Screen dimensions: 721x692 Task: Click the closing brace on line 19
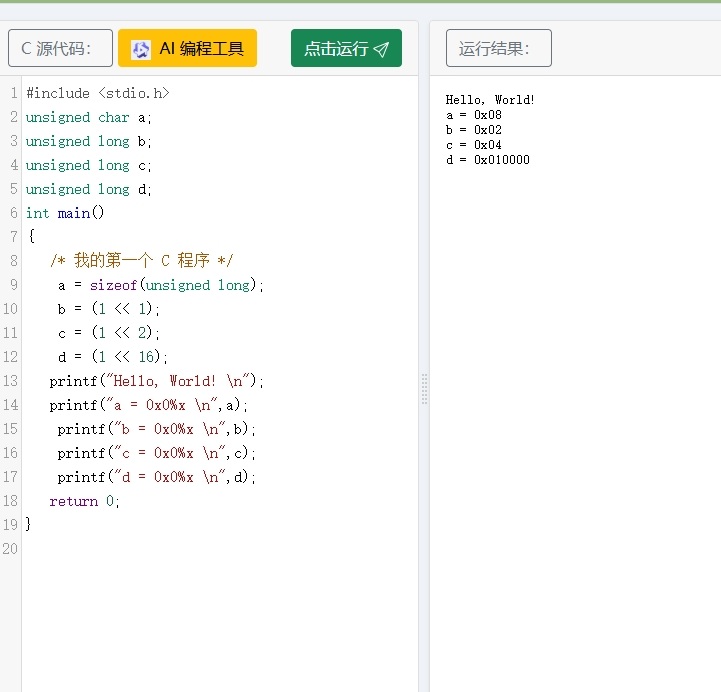(x=29, y=524)
